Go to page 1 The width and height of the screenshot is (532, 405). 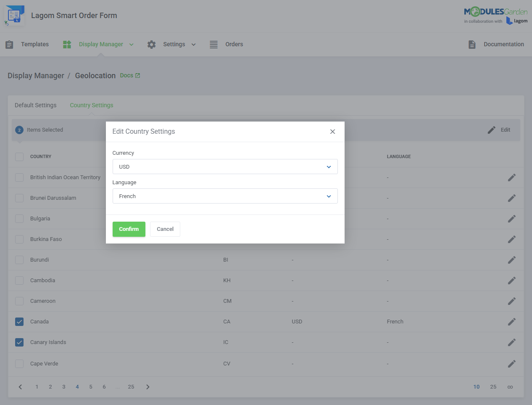[x=37, y=387]
